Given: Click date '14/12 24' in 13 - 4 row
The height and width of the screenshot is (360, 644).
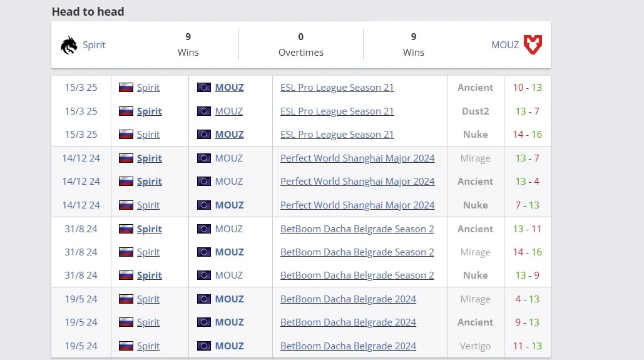Looking at the screenshot, I should (x=81, y=181).
